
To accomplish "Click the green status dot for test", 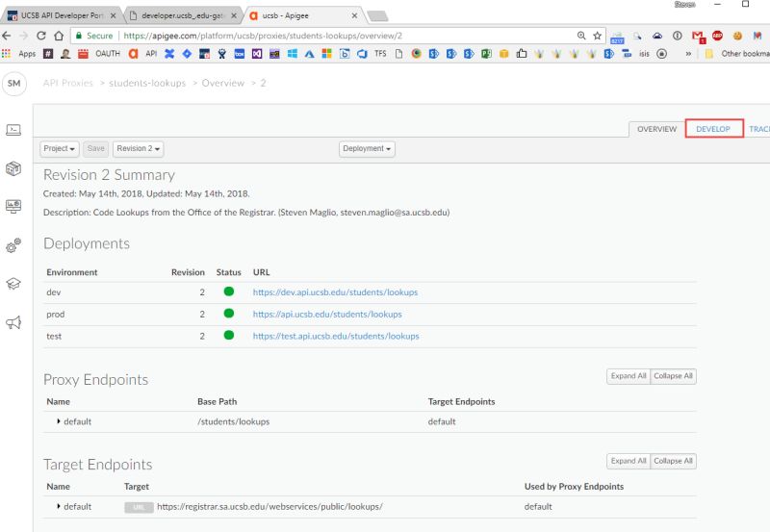I will [229, 335].
